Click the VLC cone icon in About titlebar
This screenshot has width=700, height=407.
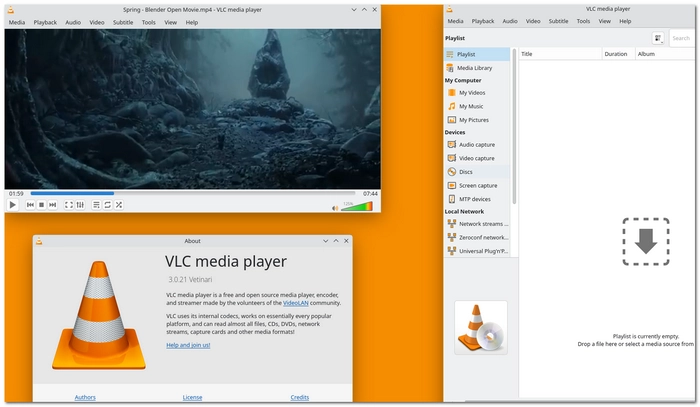[x=39, y=241]
